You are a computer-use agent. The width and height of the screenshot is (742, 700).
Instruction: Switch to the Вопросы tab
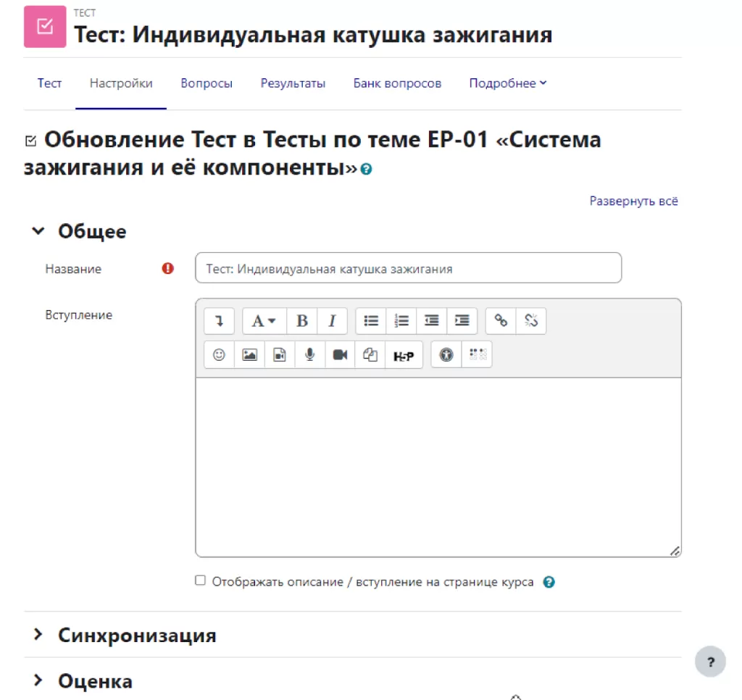point(207,83)
